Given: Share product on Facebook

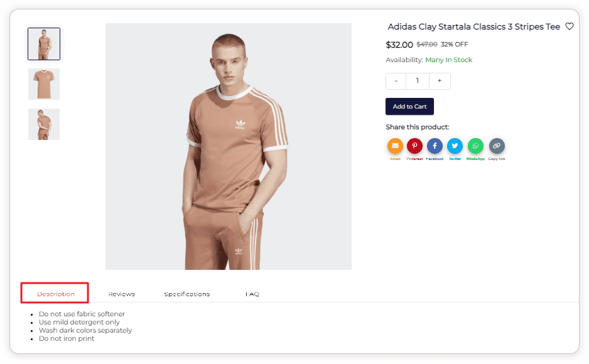Looking at the screenshot, I should [435, 146].
